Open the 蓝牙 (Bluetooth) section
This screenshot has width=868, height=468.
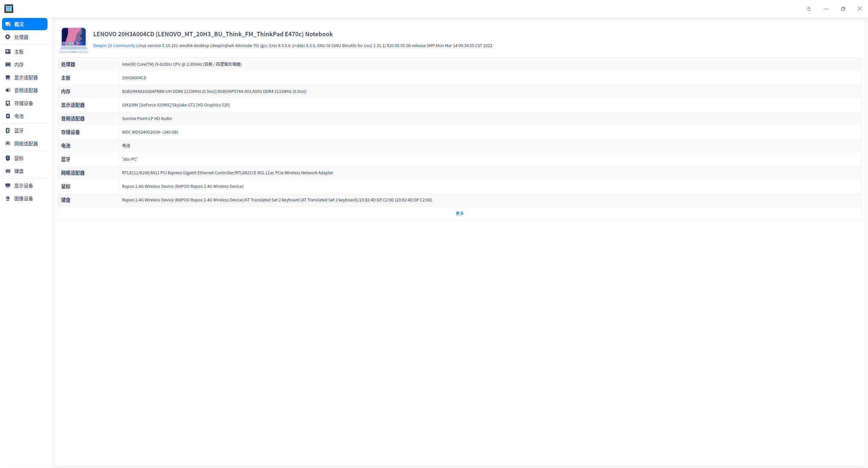coord(24,131)
